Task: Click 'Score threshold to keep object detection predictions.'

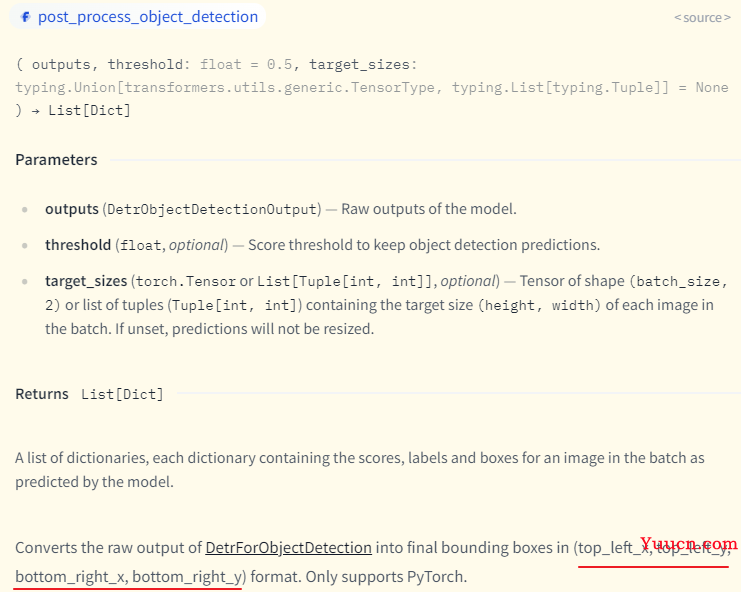Action: click(x=424, y=245)
